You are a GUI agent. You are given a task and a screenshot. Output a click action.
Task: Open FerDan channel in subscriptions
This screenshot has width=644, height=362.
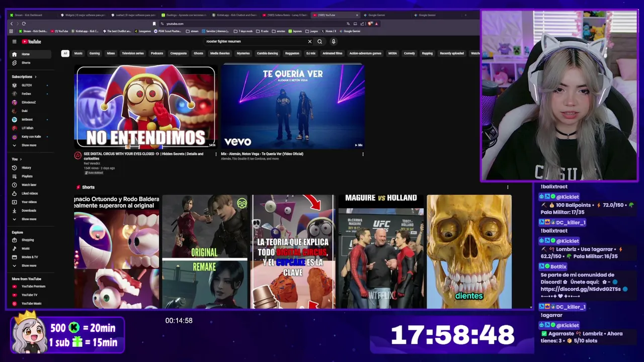(31, 94)
